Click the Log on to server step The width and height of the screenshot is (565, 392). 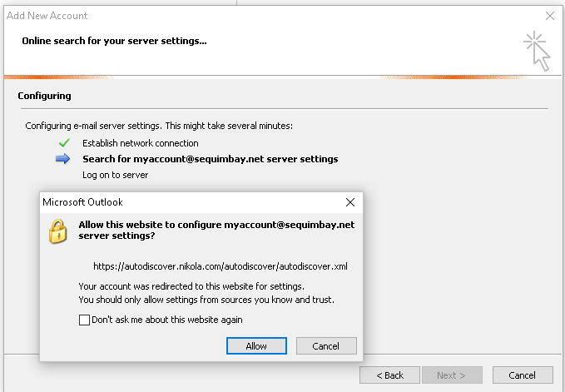point(116,175)
